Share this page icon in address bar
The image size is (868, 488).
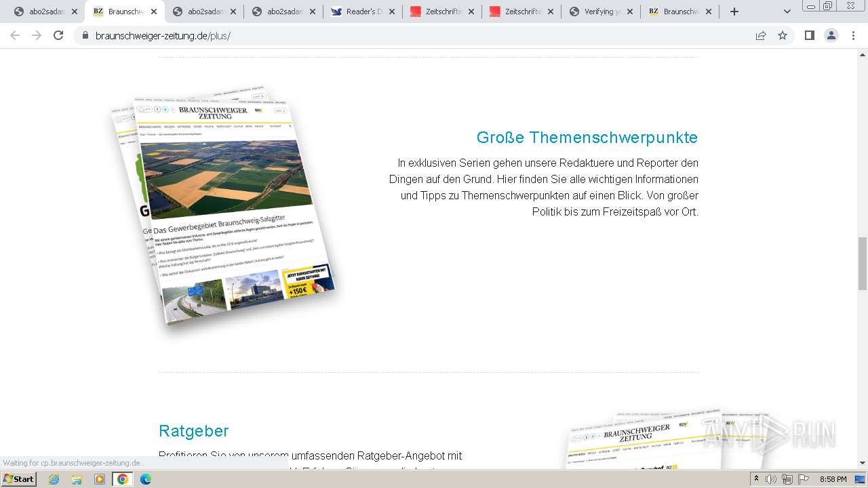click(x=761, y=36)
